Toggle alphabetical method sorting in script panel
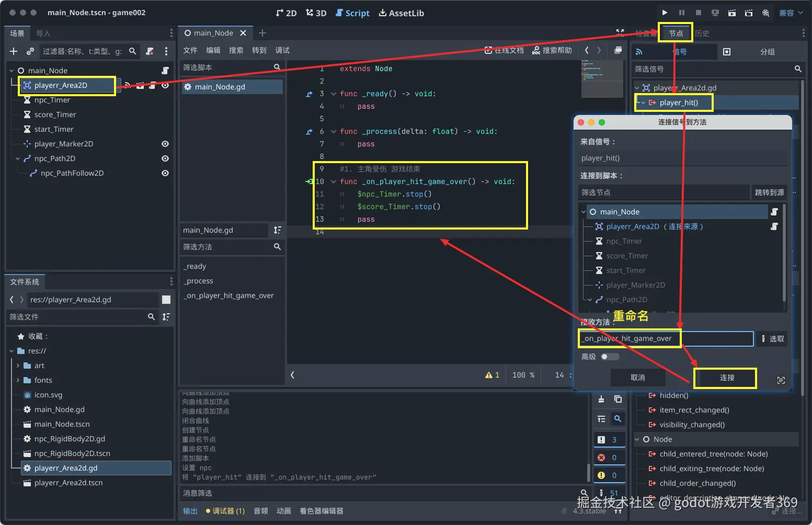812x525 pixels. click(x=277, y=230)
